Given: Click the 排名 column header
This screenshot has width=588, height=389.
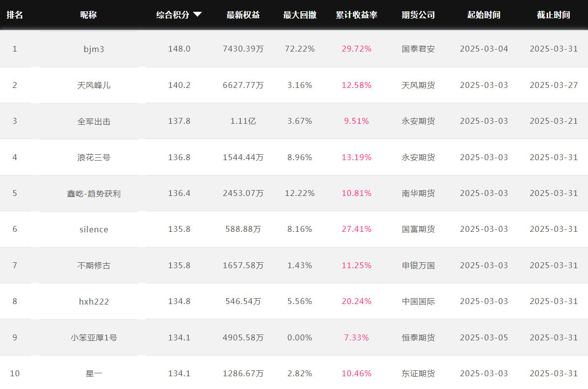Looking at the screenshot, I should coord(15,15).
